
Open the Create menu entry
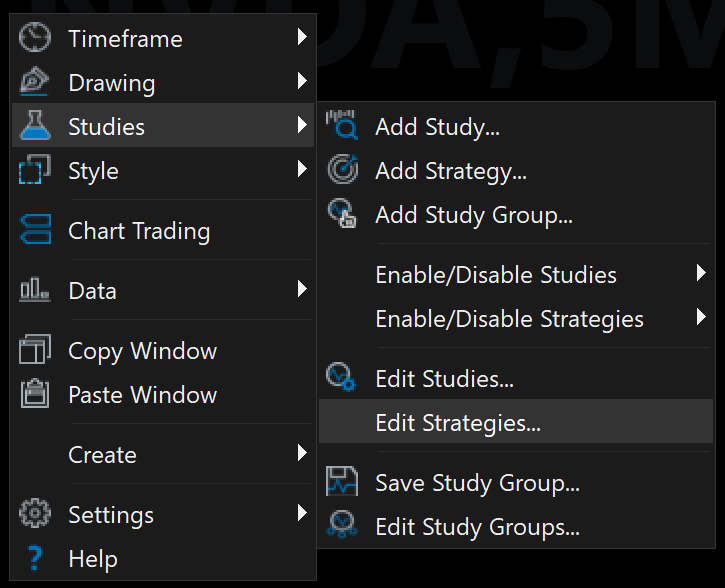coord(163,453)
